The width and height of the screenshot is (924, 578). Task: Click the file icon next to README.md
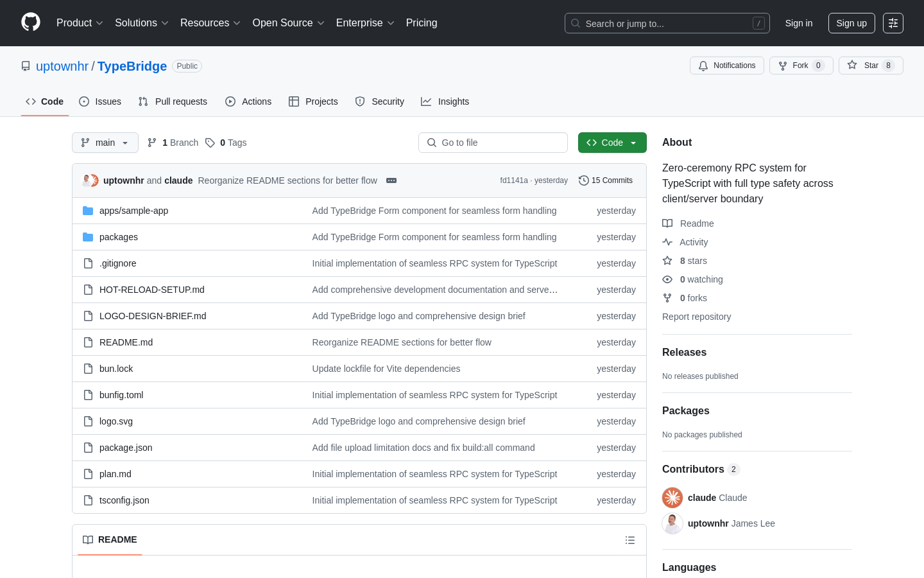pos(88,342)
